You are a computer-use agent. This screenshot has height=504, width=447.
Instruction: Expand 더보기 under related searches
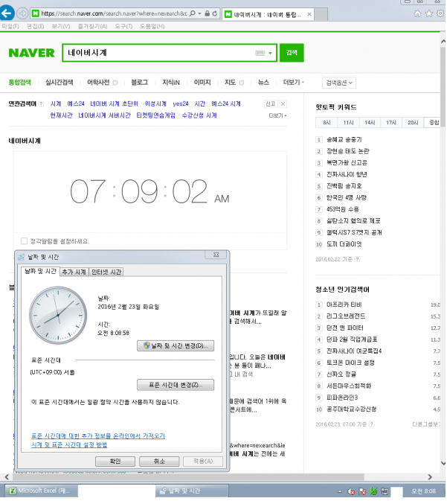pyautogui.click(x=277, y=115)
